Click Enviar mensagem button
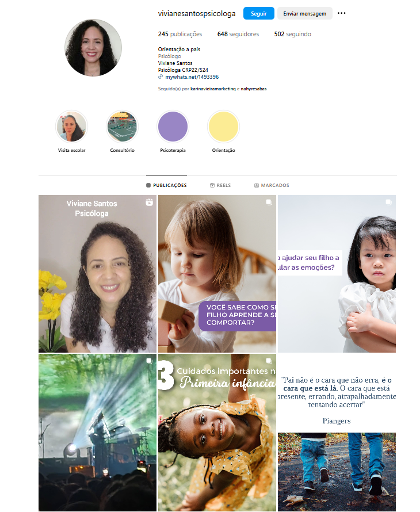The image size is (420, 512). click(x=305, y=13)
